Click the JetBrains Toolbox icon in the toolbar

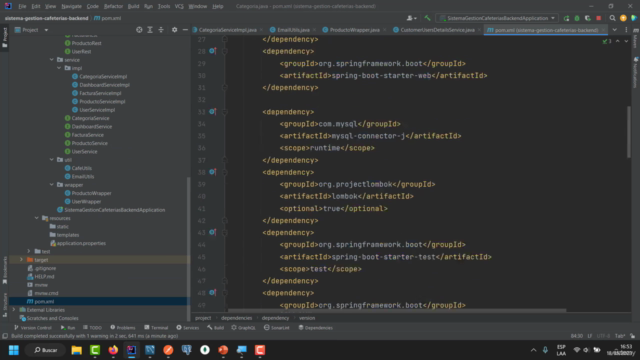coord(633,18)
